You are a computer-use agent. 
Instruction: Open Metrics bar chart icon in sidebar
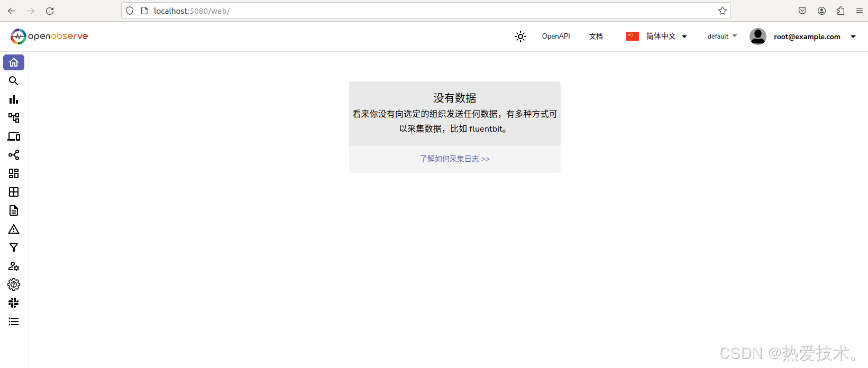point(14,99)
